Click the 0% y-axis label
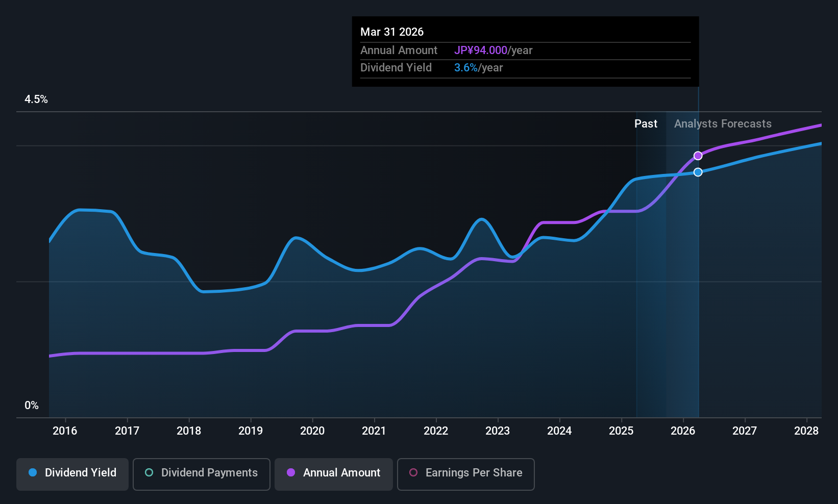Screen dimensions: 838x504 32,406
